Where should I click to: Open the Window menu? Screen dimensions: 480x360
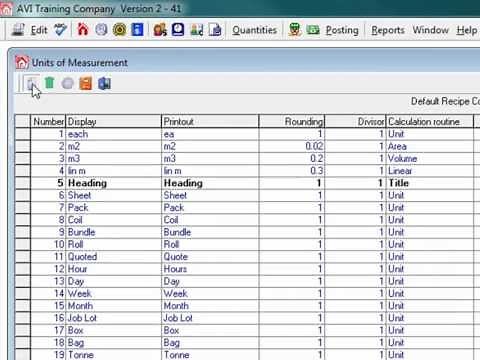(431, 30)
